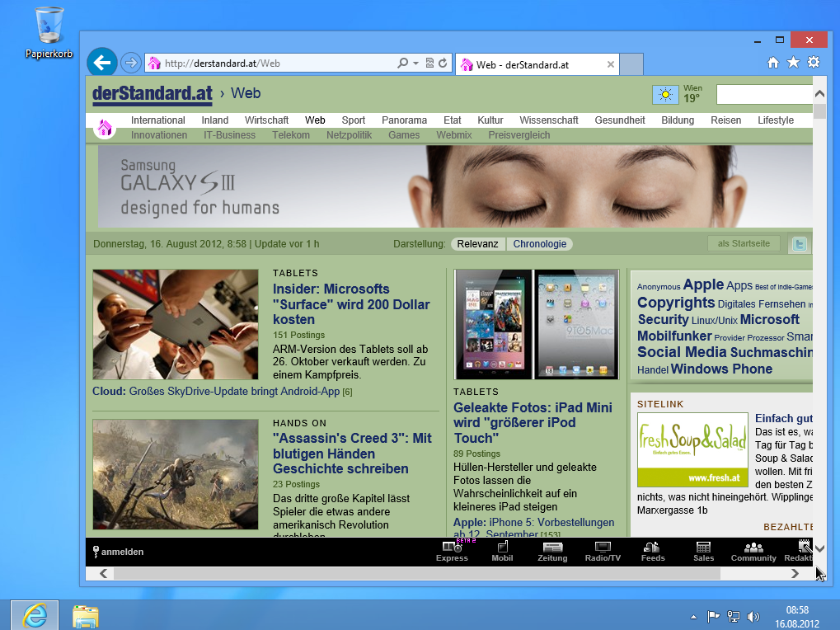Open the Panorama section
The image size is (840, 630).
(x=405, y=120)
